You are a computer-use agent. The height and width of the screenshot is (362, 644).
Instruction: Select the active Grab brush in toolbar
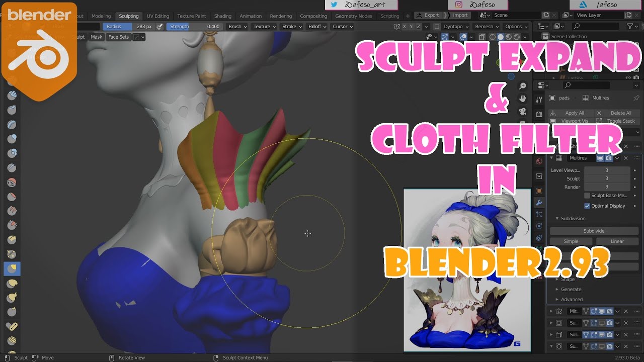point(12,268)
